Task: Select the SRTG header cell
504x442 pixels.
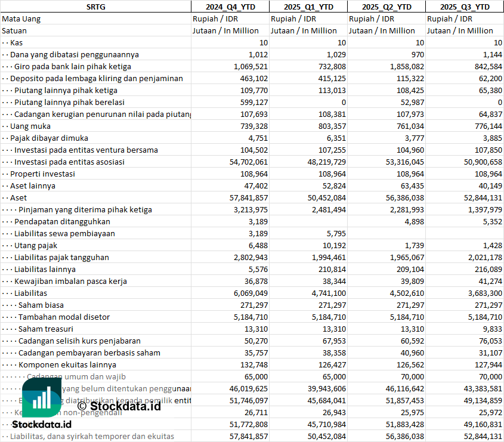Action: click(95, 7)
